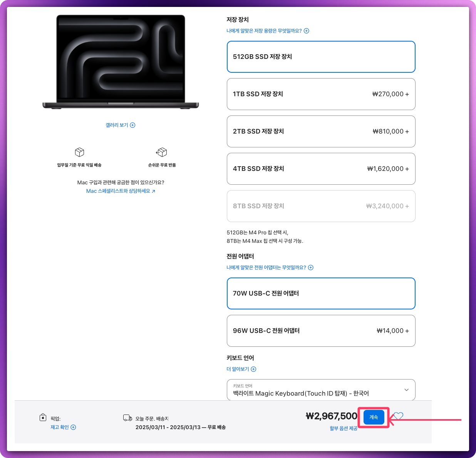Click the 512GB는 M4 Pro 칩 선택 시 note
This screenshot has height=458, width=476.
[258, 232]
